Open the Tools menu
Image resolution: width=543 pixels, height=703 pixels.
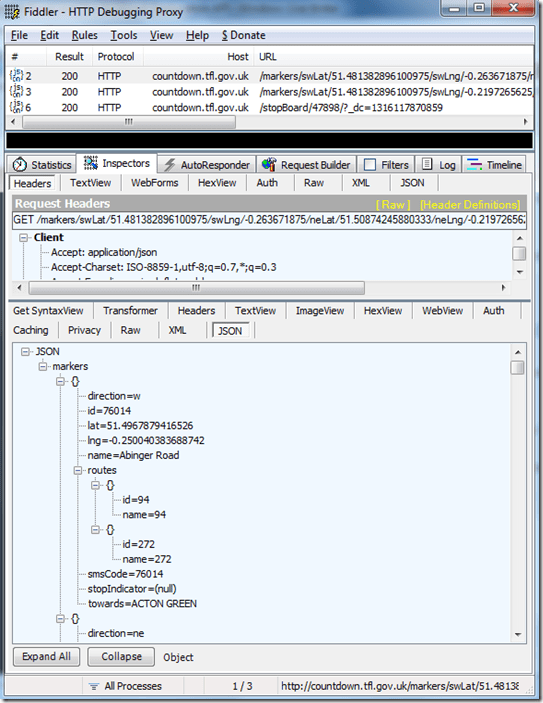124,35
